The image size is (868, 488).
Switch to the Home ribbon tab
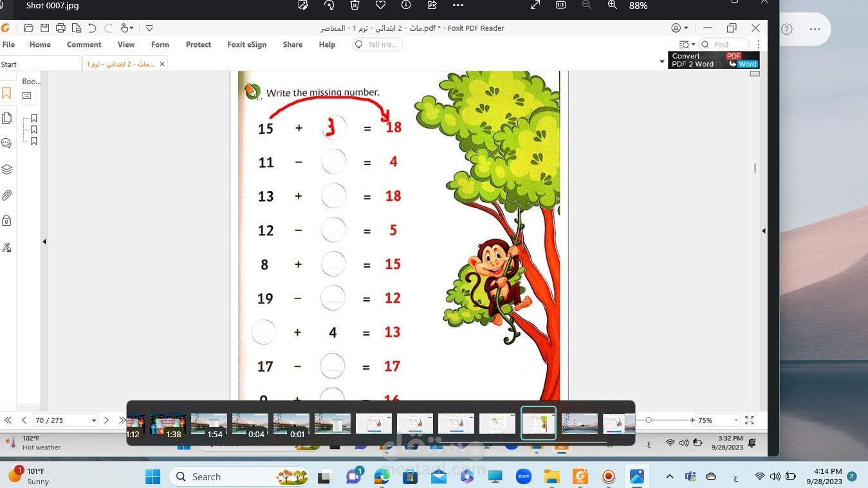(x=40, y=44)
